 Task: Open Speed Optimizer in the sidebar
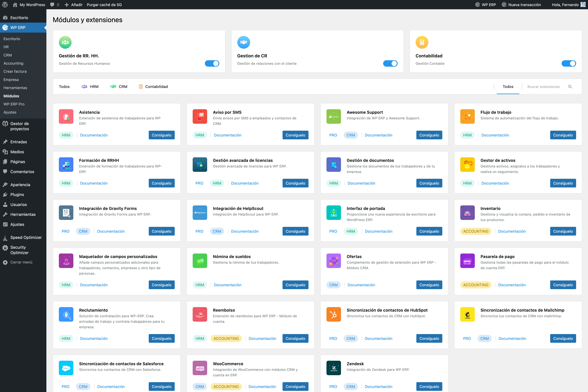click(26, 237)
